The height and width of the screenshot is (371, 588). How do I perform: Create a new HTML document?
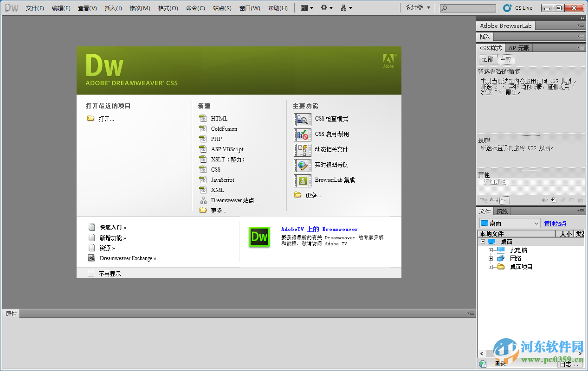[219, 118]
